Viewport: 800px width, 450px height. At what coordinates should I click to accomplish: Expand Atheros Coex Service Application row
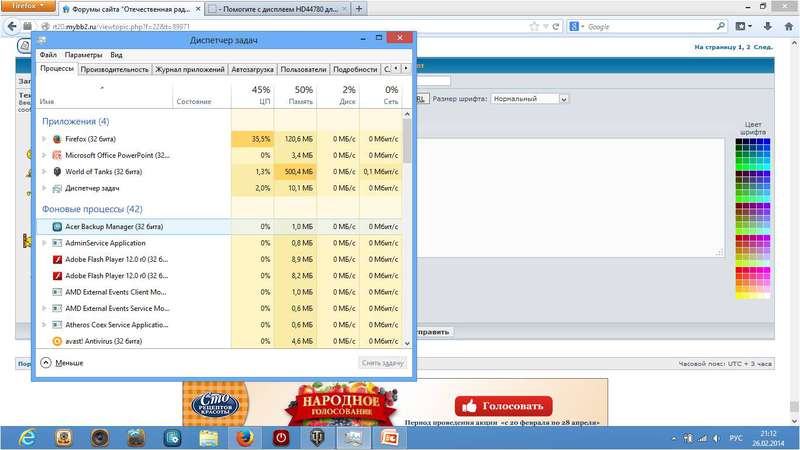(x=44, y=324)
